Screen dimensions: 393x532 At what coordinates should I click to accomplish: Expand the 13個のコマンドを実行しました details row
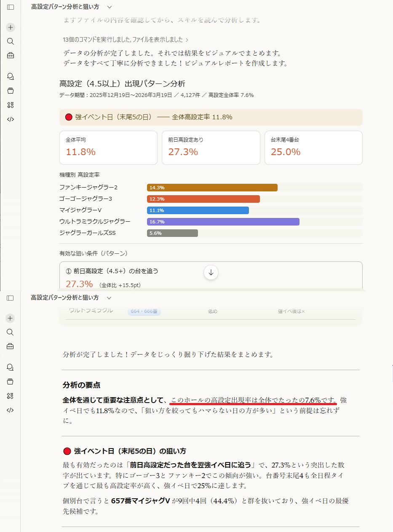coord(126,40)
